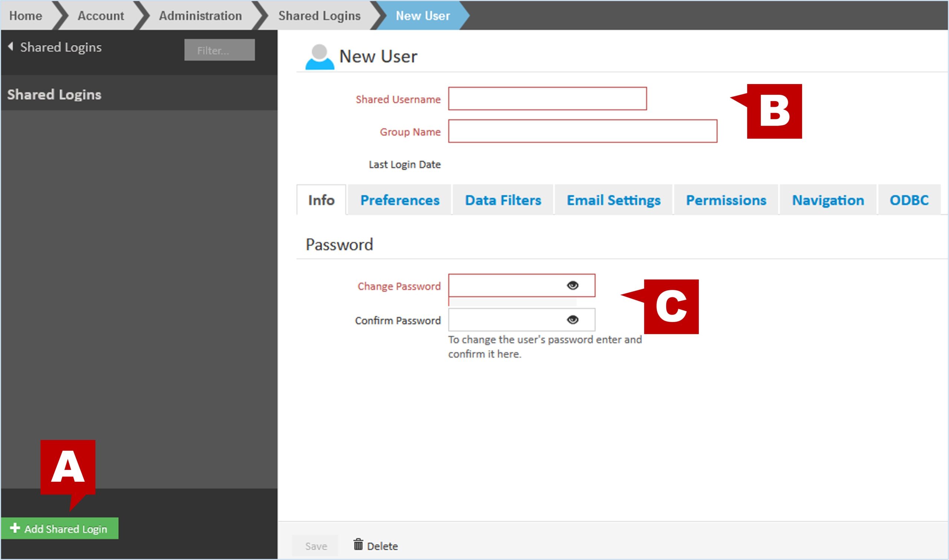Show Change Password with the eye icon
This screenshot has width=949, height=560.
click(572, 285)
